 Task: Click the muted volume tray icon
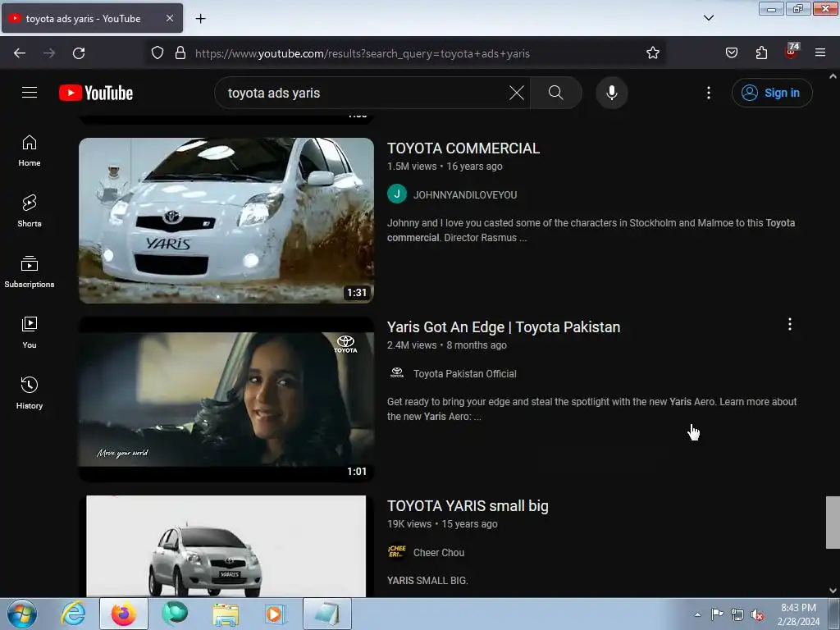pyautogui.click(x=757, y=614)
